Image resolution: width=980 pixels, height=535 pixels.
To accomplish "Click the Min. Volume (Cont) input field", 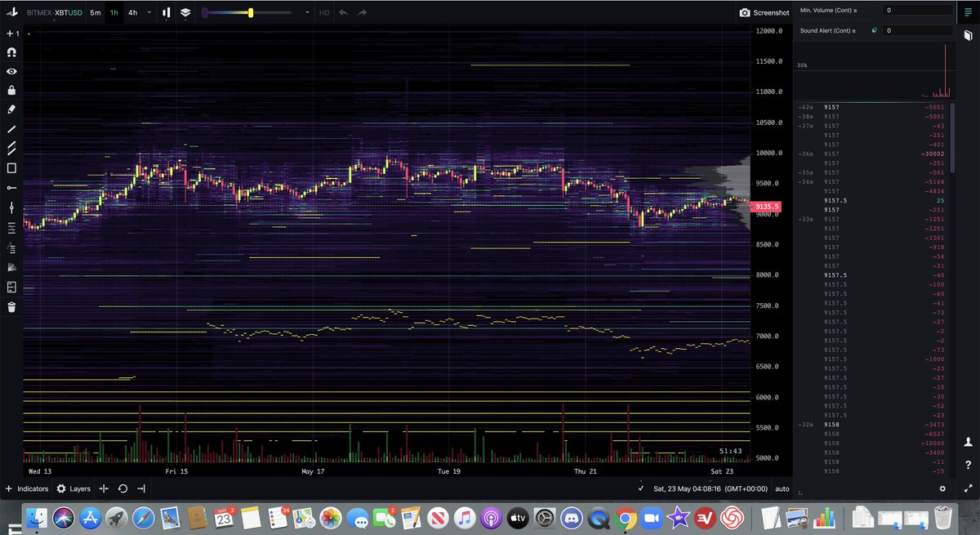I will (919, 11).
